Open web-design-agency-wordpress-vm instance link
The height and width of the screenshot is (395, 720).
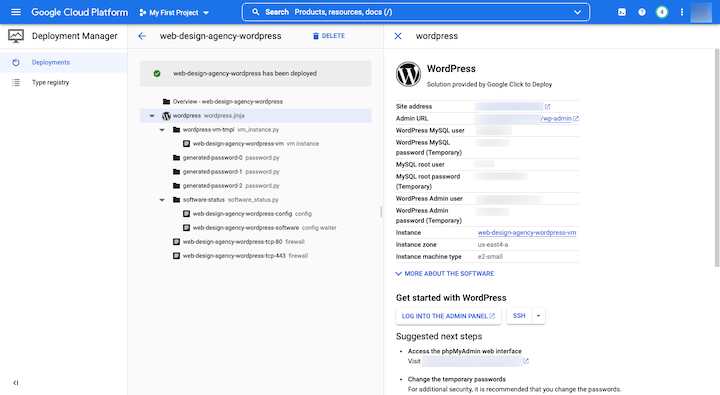(527, 232)
